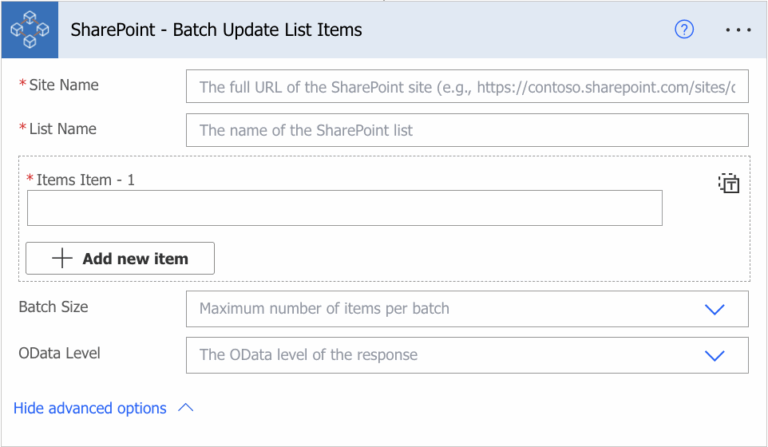
Task: Focus the List Name input field
Action: pyautogui.click(x=467, y=130)
